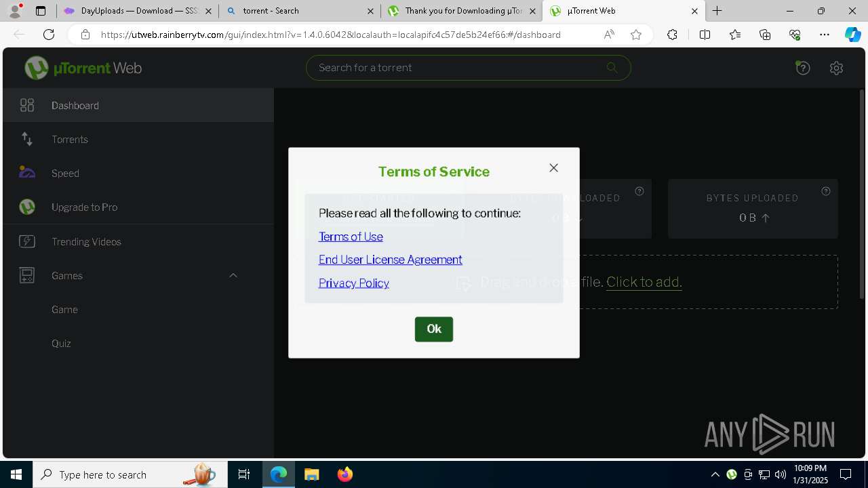Open the browser profile icon
The height and width of the screenshot is (488, 868).
tap(15, 11)
